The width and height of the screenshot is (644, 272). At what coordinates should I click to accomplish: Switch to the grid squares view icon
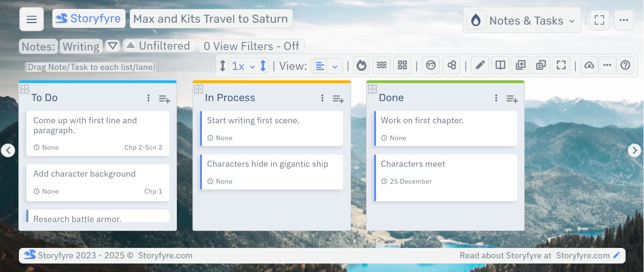point(402,65)
